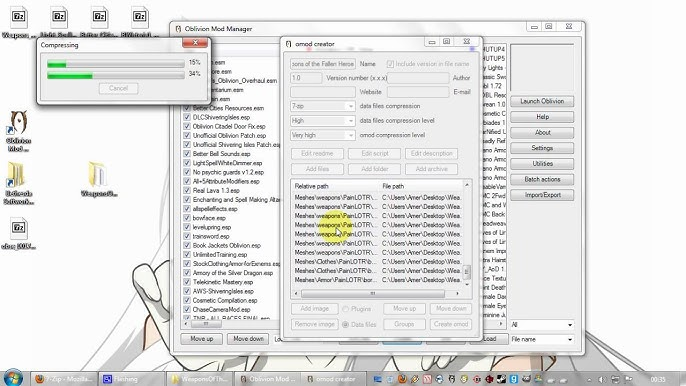Click the upper 15% compression progress bar
This screenshot has height=386, width=686.
pos(116,64)
